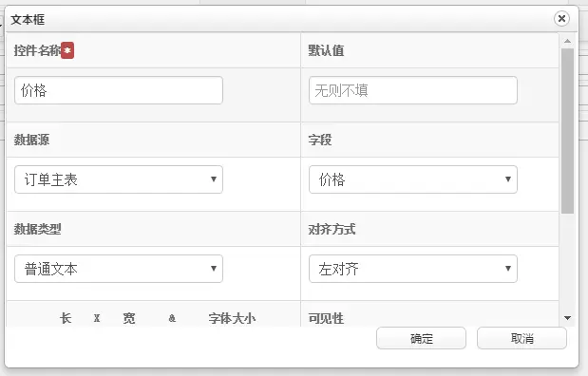Screen dimensions: 588x376
Task: Click the 字段 header label
Action: tap(320, 140)
